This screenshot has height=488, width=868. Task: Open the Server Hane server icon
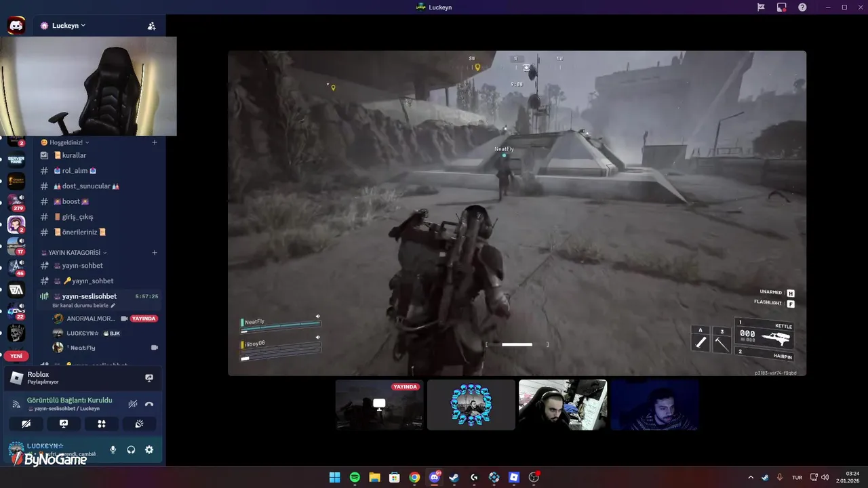click(x=16, y=161)
